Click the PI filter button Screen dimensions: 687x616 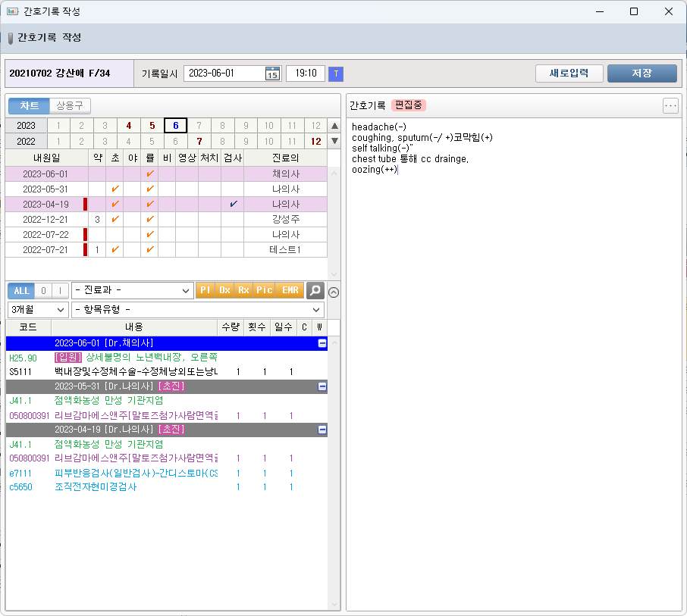coord(205,291)
